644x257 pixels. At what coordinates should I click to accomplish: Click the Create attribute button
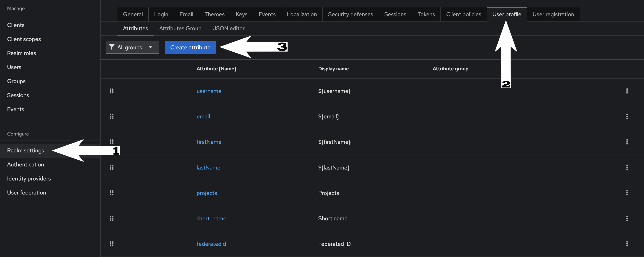coord(190,47)
